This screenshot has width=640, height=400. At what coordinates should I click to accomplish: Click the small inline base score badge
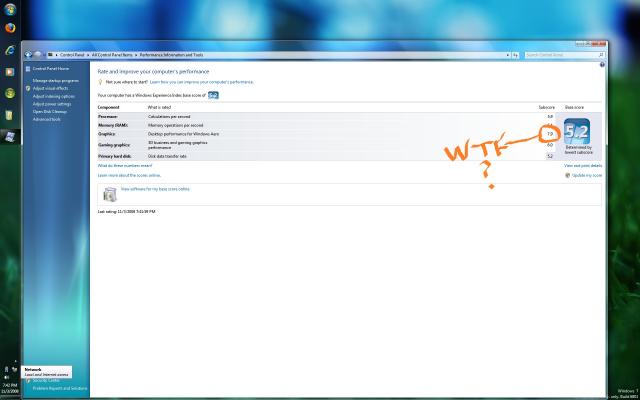point(213,95)
